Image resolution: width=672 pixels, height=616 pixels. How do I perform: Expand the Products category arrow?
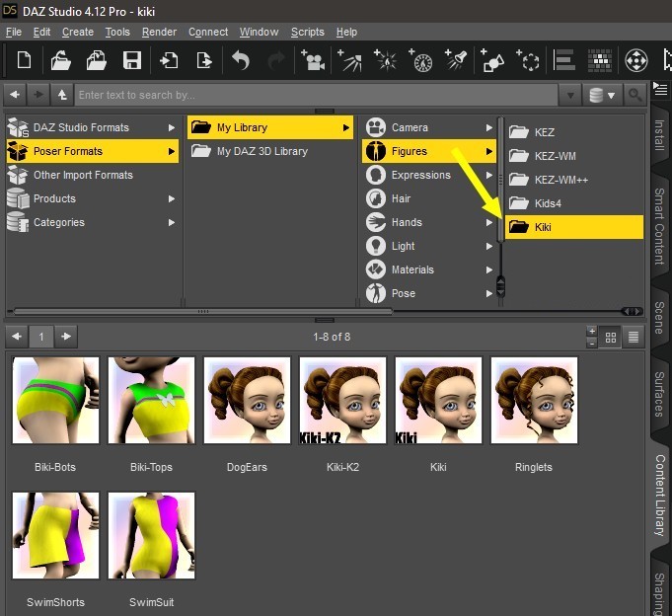172,198
